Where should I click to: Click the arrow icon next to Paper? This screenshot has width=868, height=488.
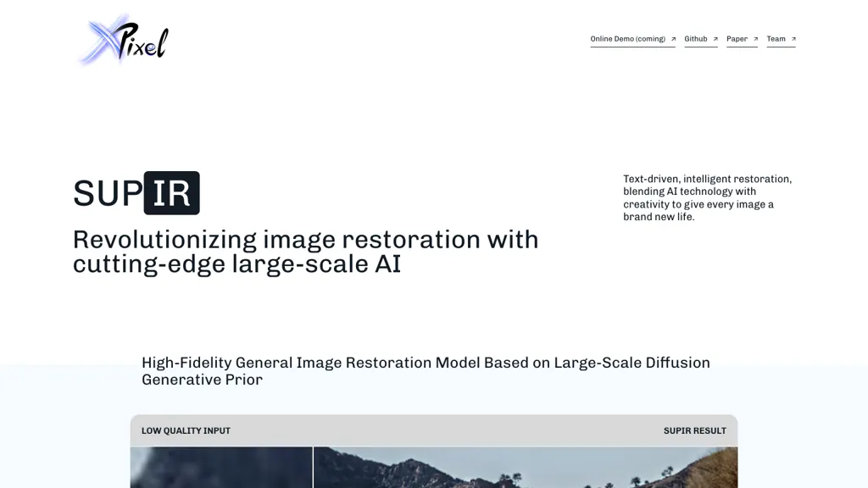[755, 39]
